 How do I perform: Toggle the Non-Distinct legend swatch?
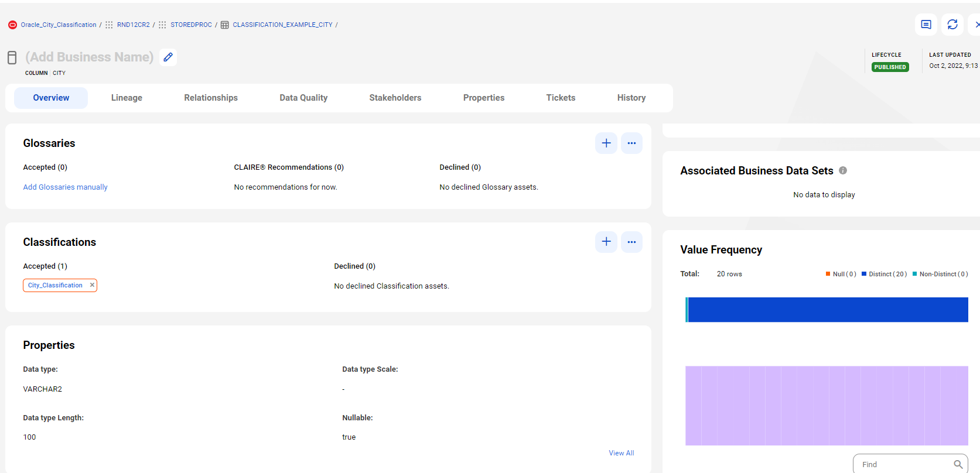pos(914,274)
